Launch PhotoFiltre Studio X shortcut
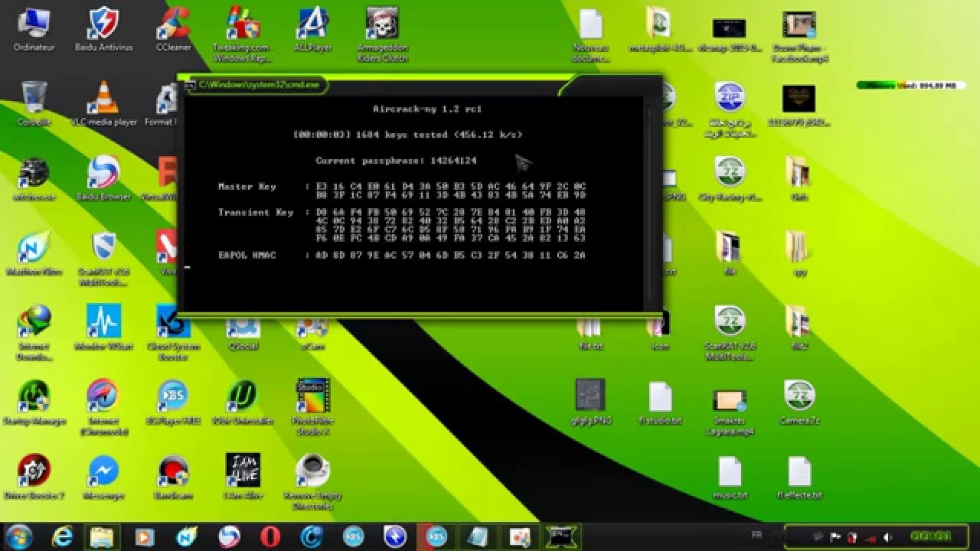Screen dimensions: 980x551 tap(312, 406)
